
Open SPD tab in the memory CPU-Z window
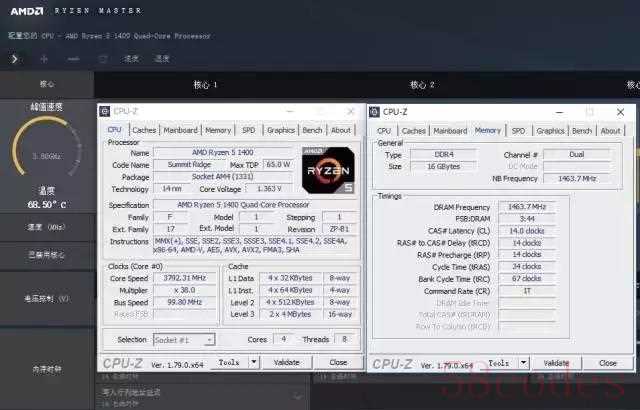(x=518, y=131)
